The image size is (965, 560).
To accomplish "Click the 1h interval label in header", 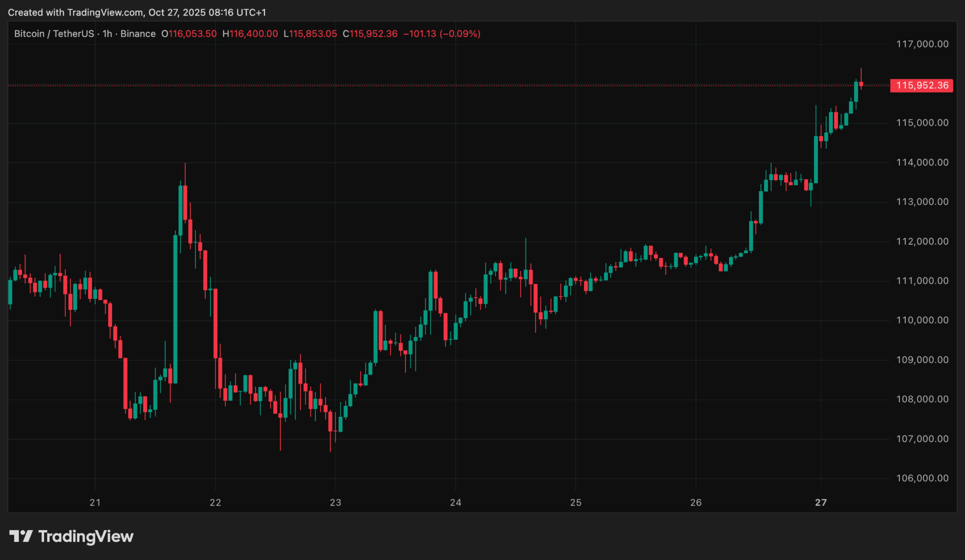I will click(107, 33).
